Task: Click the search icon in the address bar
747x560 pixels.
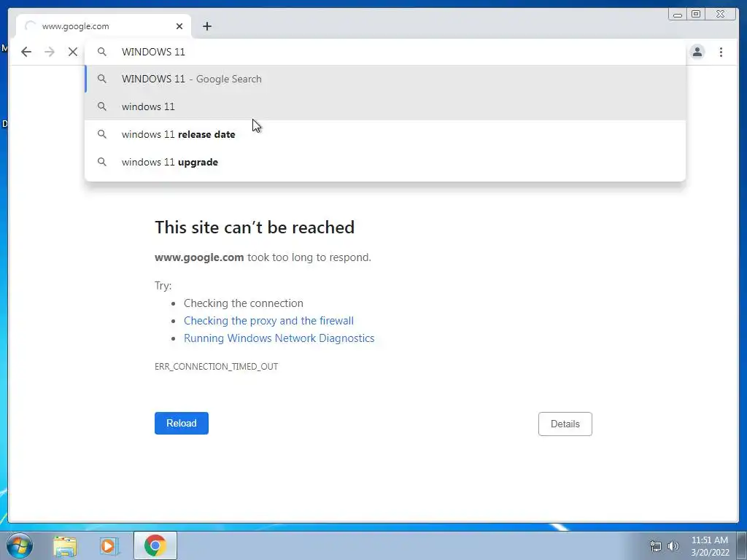Action: pos(102,52)
